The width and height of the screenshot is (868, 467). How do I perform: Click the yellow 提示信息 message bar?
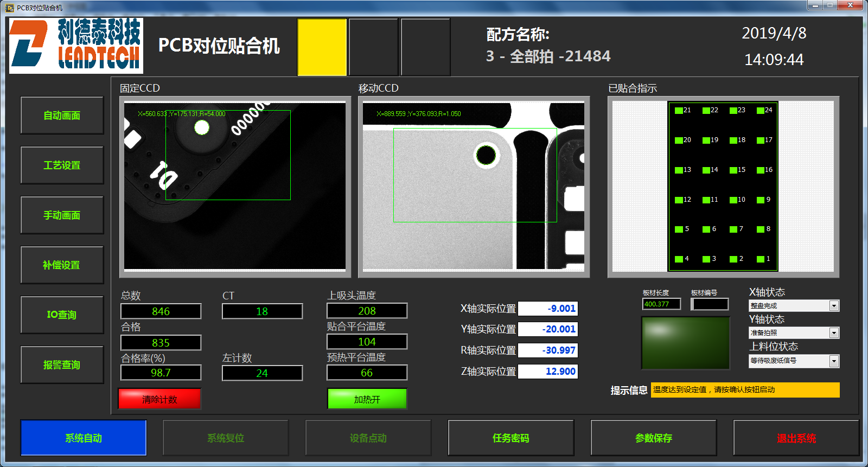pyautogui.click(x=744, y=390)
